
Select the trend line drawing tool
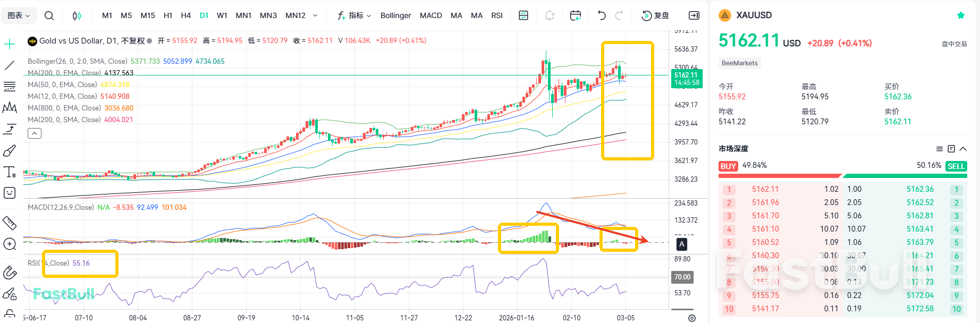pyautogui.click(x=10, y=65)
